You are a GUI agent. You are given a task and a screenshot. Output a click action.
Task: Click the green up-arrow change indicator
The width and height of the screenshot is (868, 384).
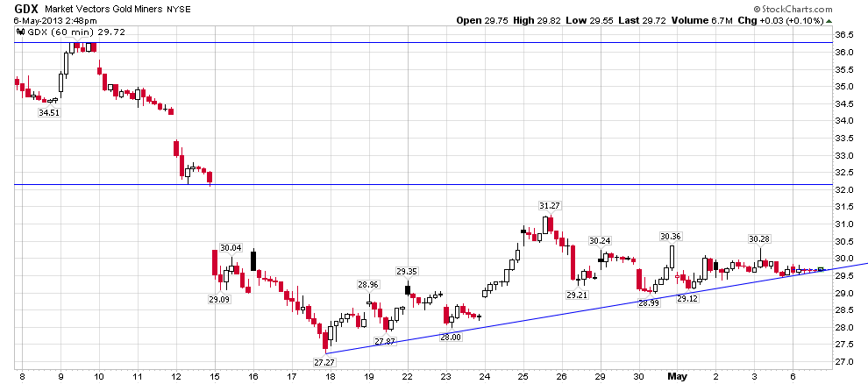coord(829,21)
